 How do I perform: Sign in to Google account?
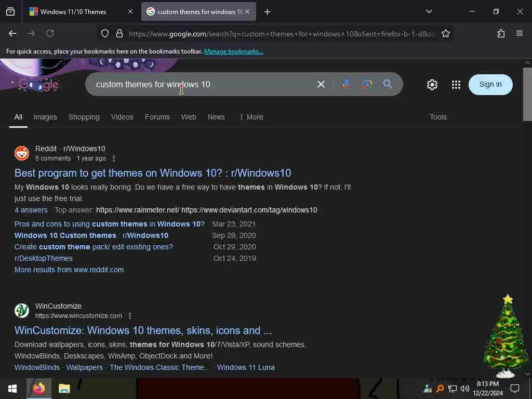(490, 85)
